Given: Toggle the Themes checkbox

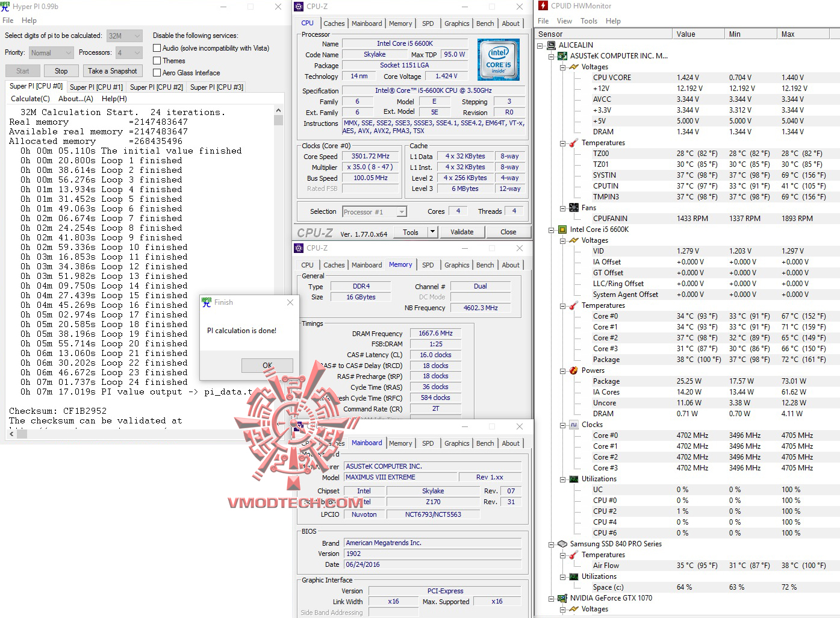Looking at the screenshot, I should (157, 61).
